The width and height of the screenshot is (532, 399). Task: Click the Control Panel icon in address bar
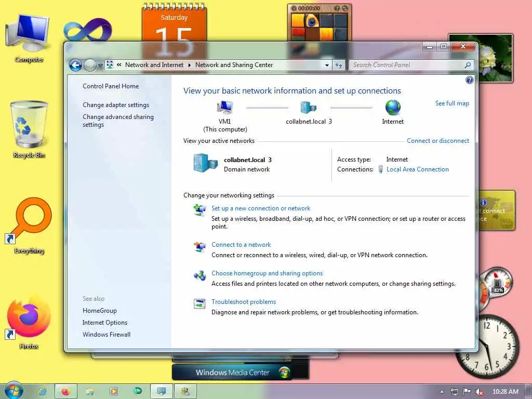[x=110, y=65]
